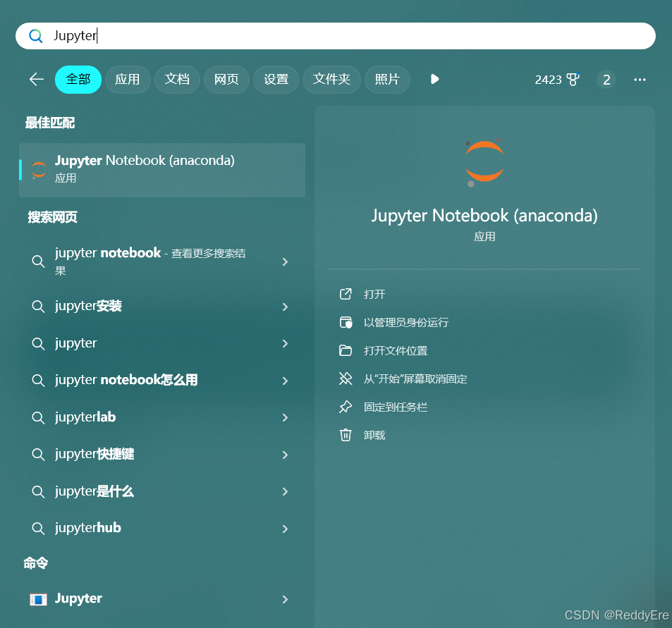672x628 pixels.
Task: Select the 照片 filter tab
Action: pyautogui.click(x=387, y=79)
